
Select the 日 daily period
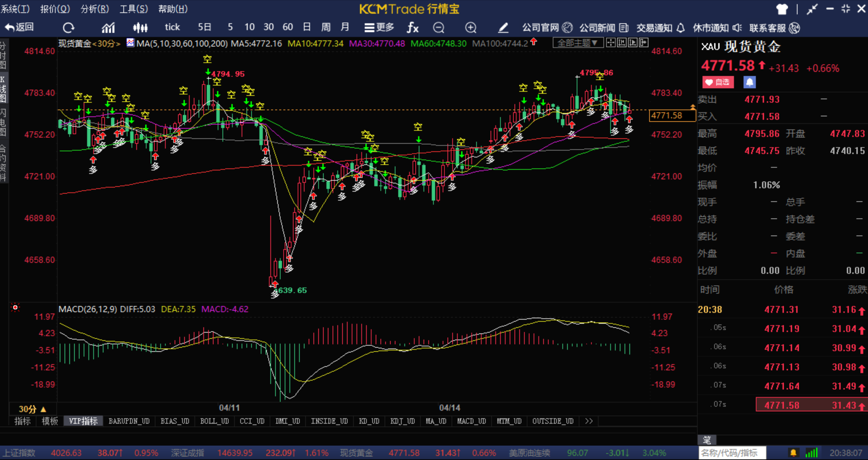307,27
